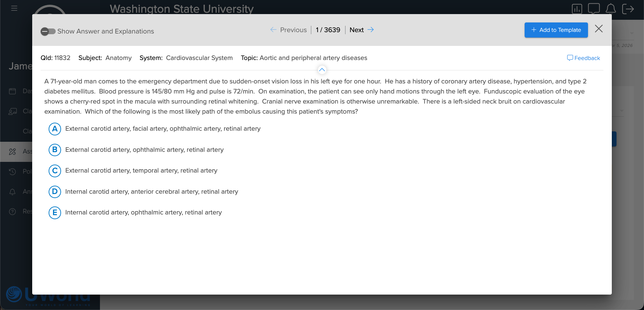Click the logout arrow icon

click(628, 9)
